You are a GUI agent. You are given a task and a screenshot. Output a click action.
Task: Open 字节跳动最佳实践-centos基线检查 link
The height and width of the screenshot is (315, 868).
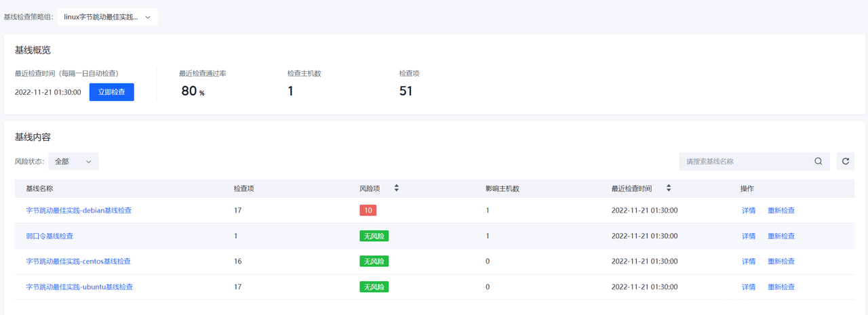(78, 261)
